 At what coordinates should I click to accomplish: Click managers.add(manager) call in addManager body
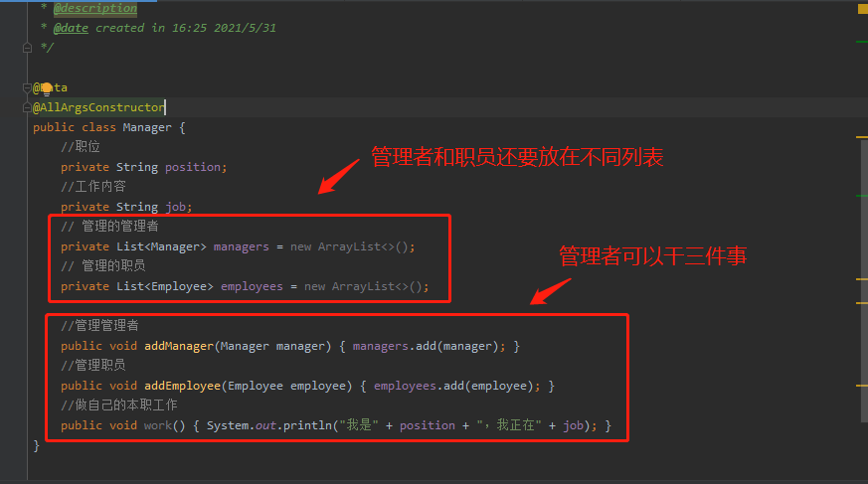(426, 346)
